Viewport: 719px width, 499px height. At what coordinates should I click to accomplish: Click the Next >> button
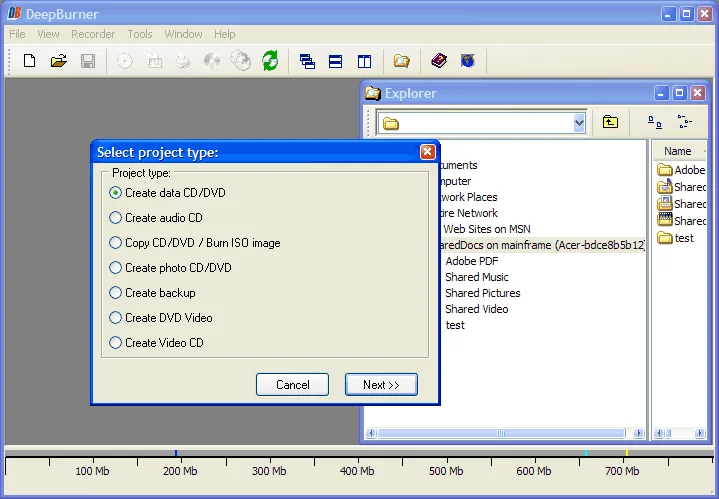(x=381, y=384)
